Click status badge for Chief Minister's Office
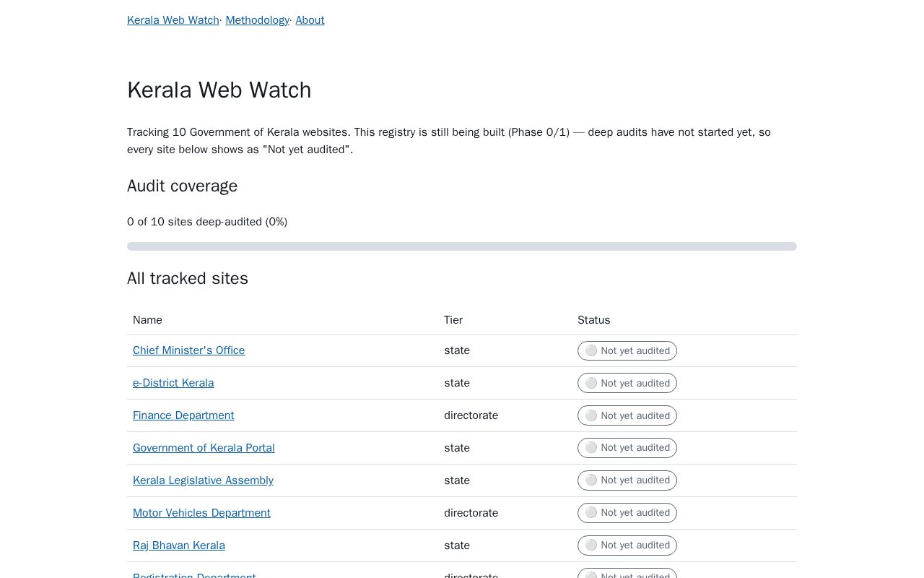 (x=627, y=350)
